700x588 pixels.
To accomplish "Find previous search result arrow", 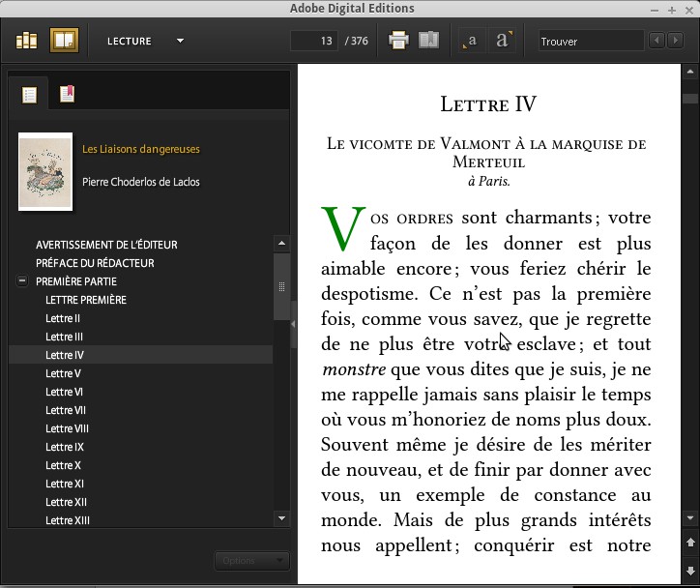I will [656, 41].
